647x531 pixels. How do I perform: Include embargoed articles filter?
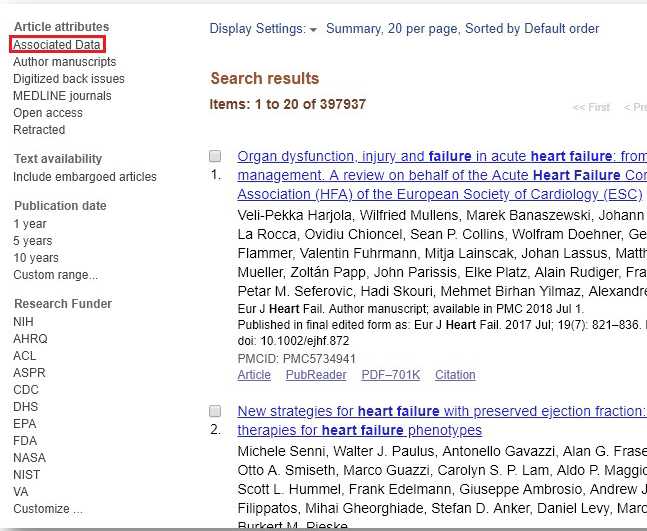[x=85, y=177]
